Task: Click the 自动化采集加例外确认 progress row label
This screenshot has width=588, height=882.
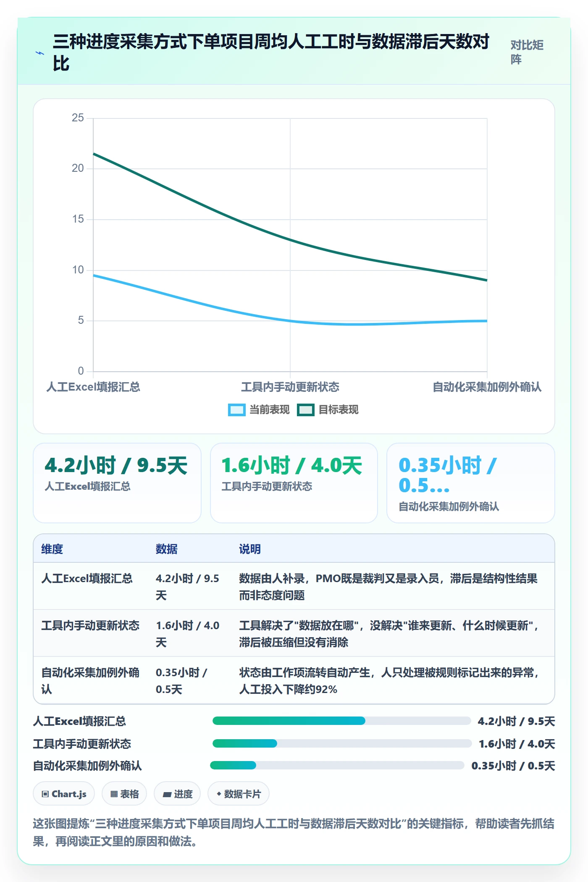Action: click(x=87, y=766)
